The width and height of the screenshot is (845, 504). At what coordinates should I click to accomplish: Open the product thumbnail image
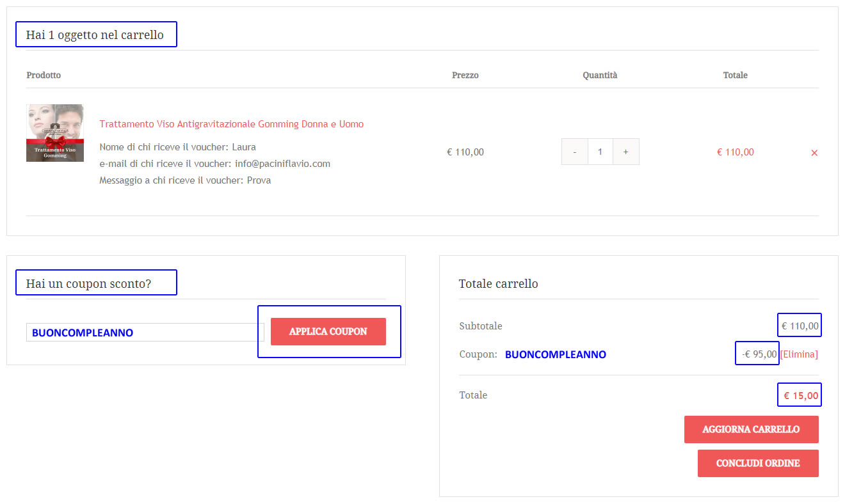54,133
